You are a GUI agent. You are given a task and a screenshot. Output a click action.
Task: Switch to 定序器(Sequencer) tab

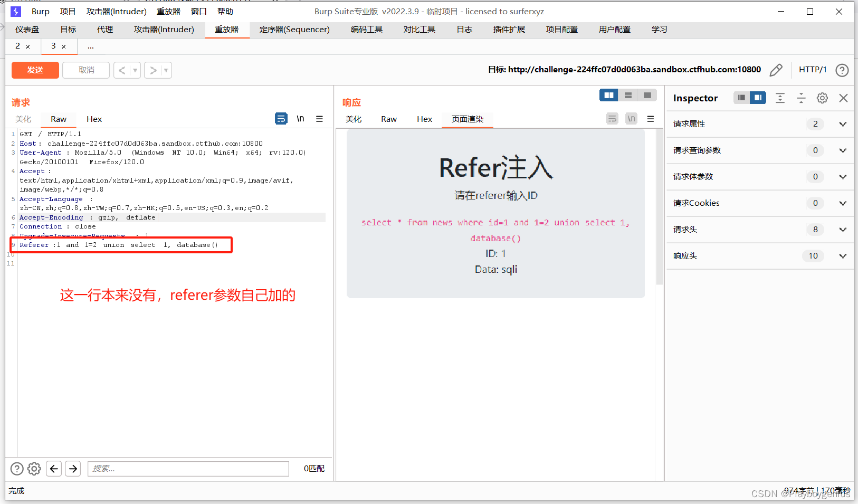click(294, 30)
